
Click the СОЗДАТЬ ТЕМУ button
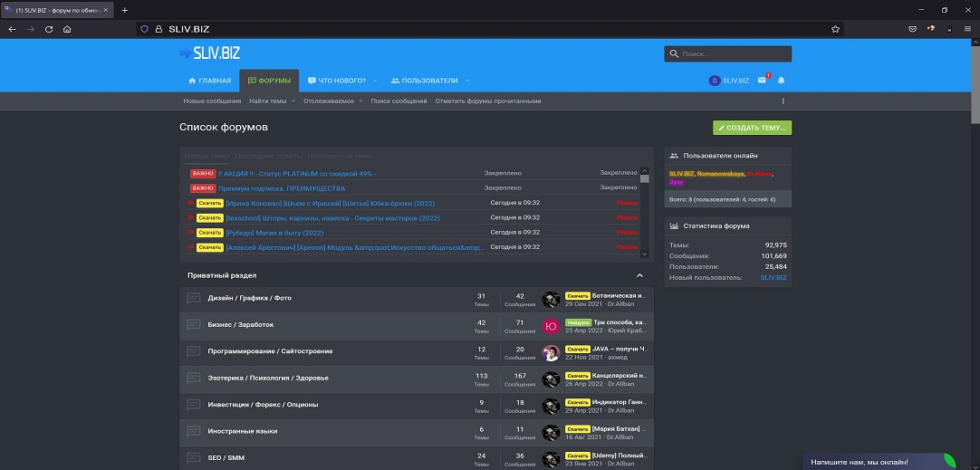(752, 128)
